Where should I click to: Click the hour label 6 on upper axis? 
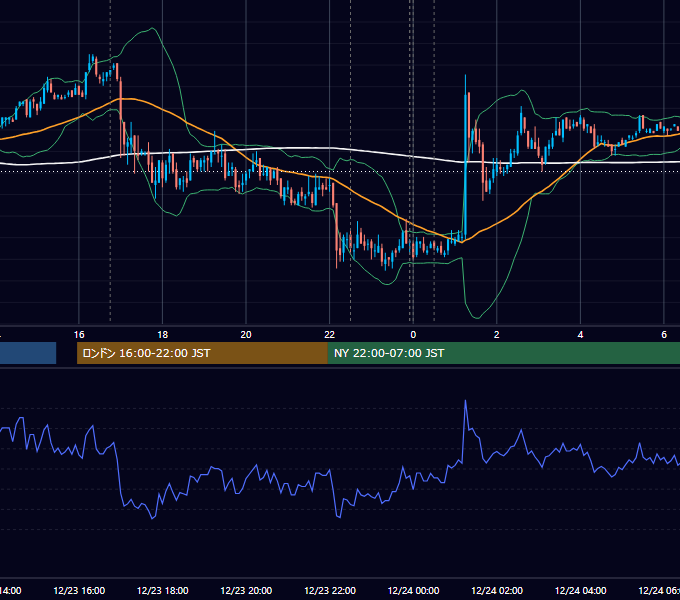point(664,335)
